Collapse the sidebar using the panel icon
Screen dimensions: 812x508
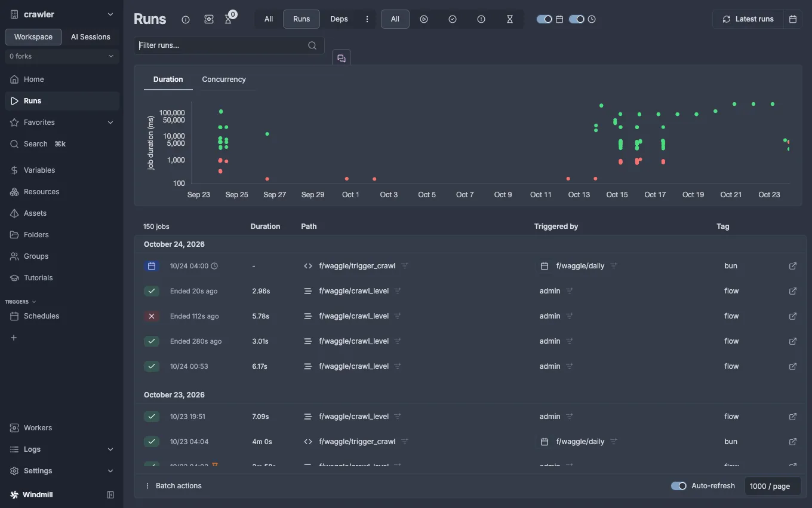110,495
